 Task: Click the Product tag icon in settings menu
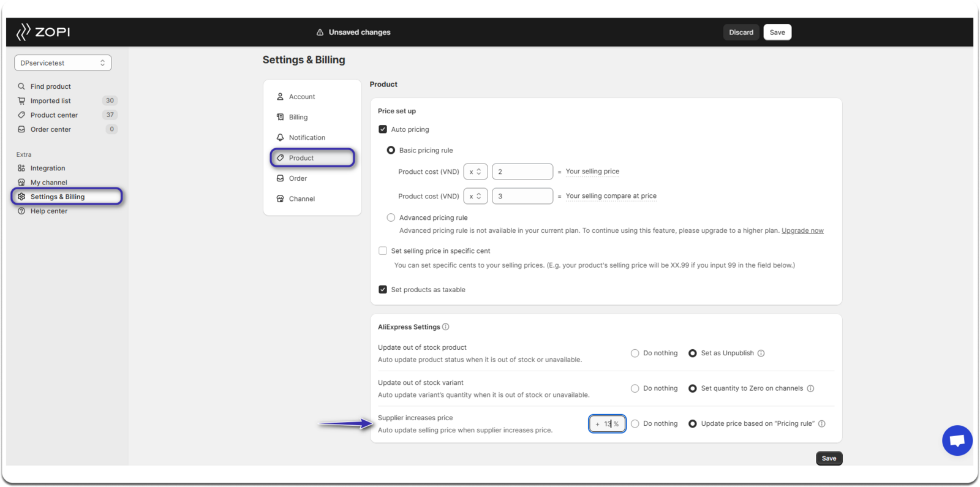pos(280,158)
